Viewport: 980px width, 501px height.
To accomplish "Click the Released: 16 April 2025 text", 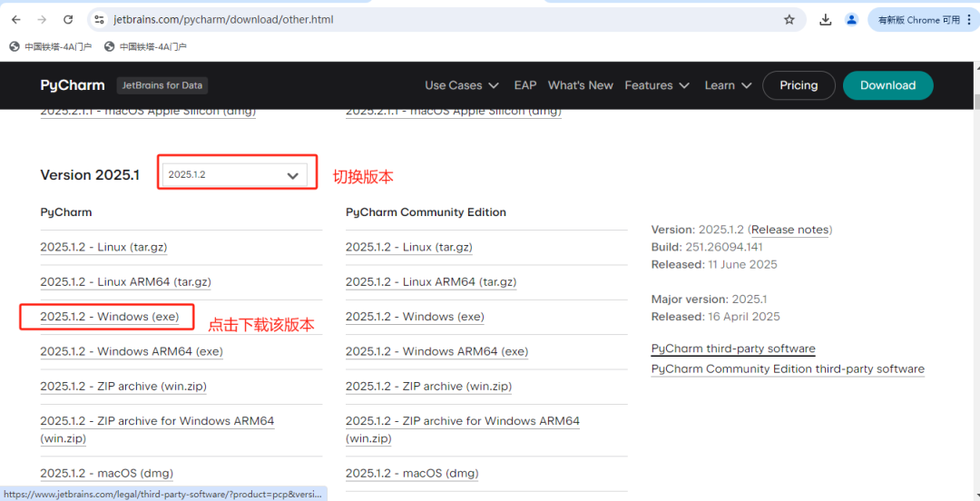I will coord(716,317).
